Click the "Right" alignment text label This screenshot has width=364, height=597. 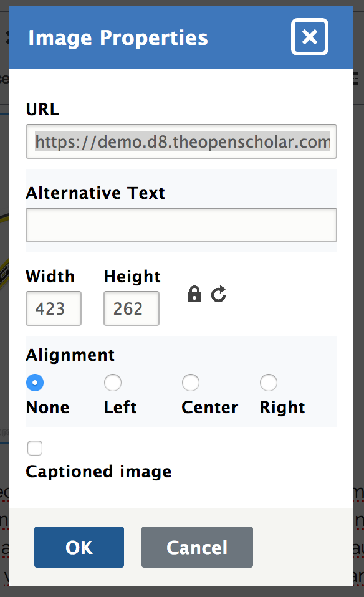tap(282, 408)
